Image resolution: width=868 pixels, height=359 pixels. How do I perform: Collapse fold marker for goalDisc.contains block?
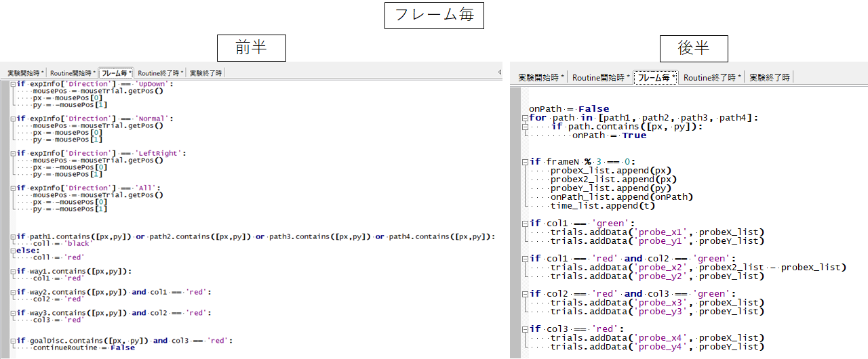13,341
